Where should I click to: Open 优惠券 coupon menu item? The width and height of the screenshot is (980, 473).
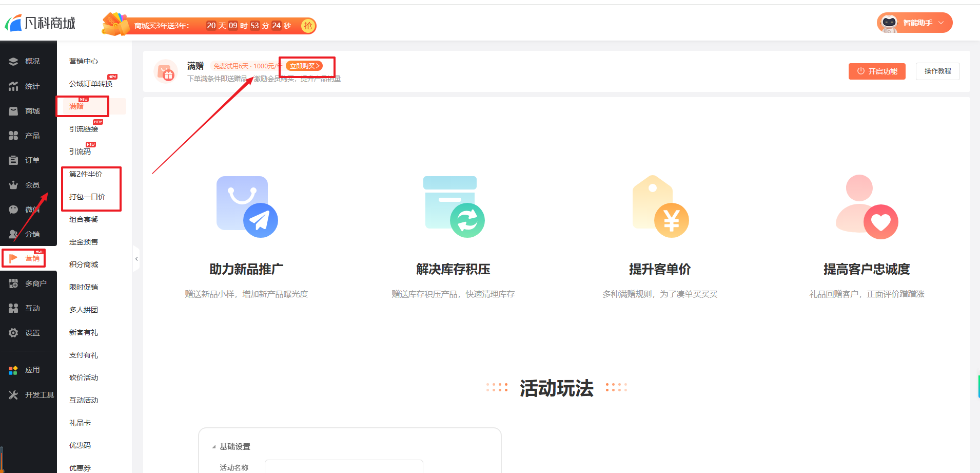[x=80, y=467]
